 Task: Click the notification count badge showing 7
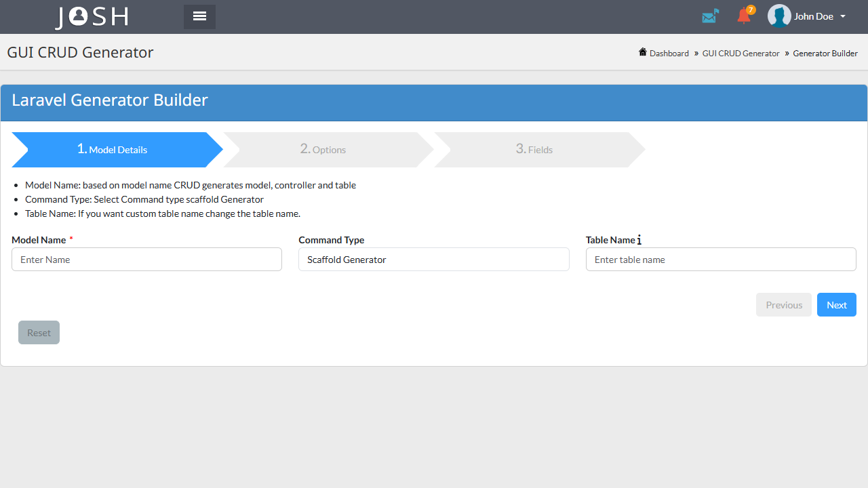click(x=749, y=10)
